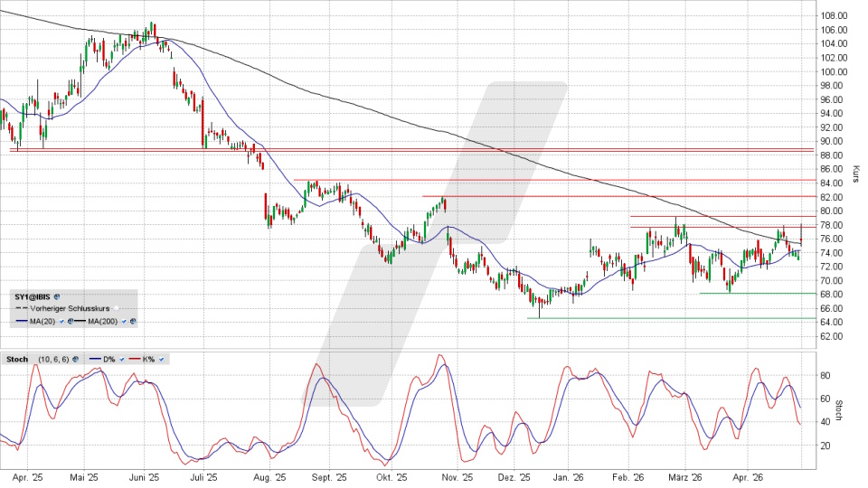Open Stoch (10, 6, 6) settings icon

point(76,359)
